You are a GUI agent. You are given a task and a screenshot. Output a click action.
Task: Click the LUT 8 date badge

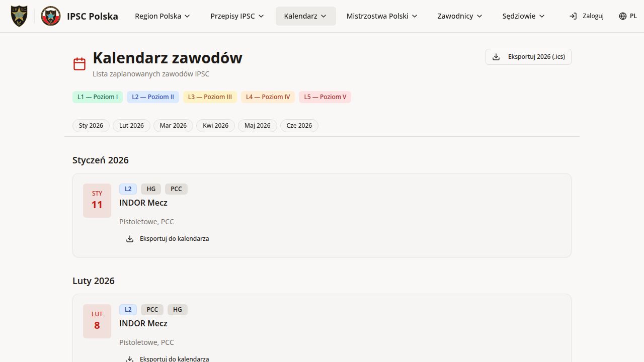click(97, 321)
